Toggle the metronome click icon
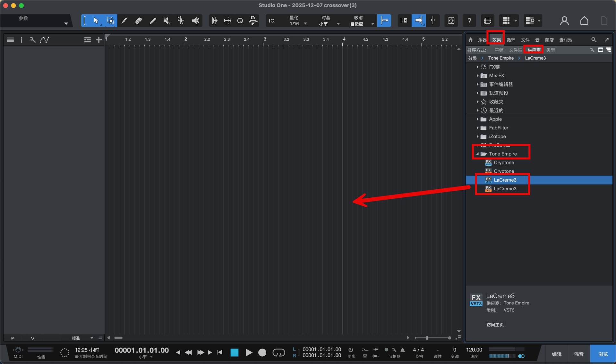Viewport: 616px width, 364px height. pyautogui.click(x=403, y=350)
